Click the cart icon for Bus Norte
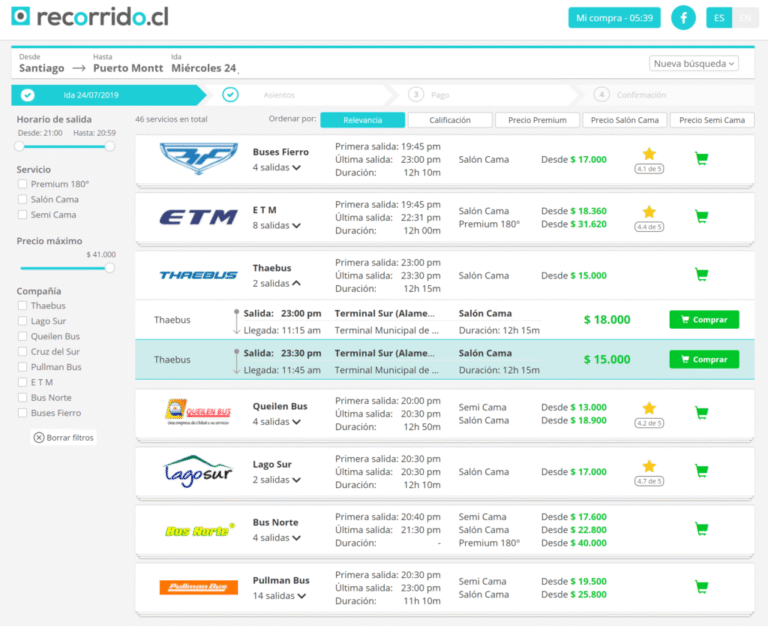The width and height of the screenshot is (768, 626). (x=701, y=529)
